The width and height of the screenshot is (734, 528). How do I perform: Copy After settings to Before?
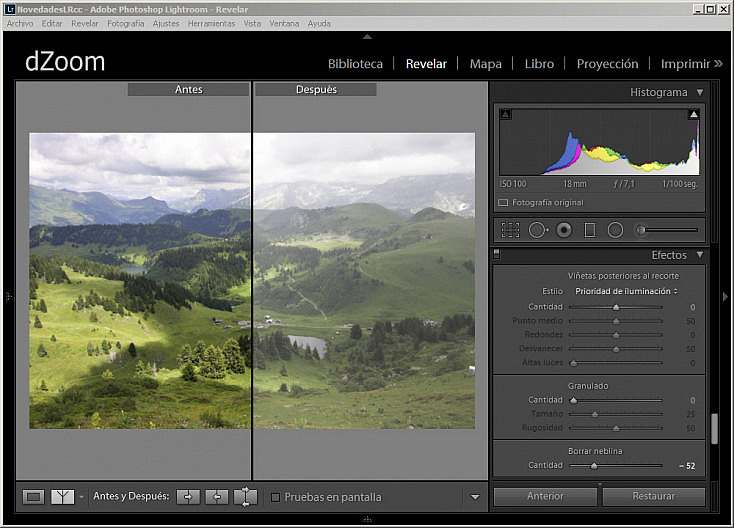point(217,497)
